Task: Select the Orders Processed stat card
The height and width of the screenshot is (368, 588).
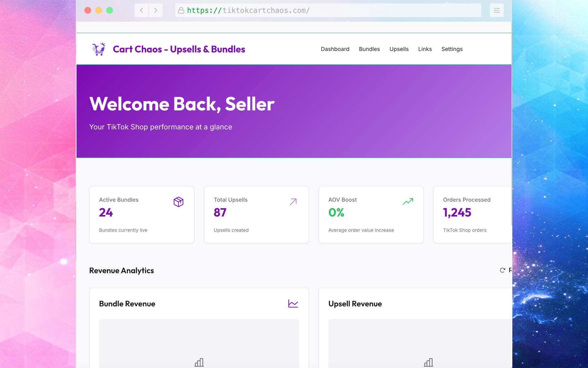Action: (472, 215)
